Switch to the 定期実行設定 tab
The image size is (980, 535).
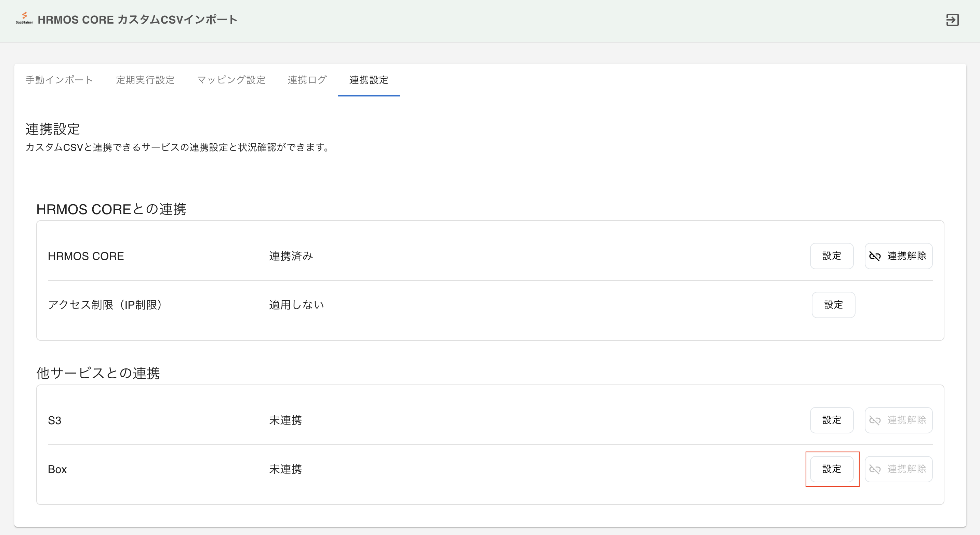[x=145, y=80]
